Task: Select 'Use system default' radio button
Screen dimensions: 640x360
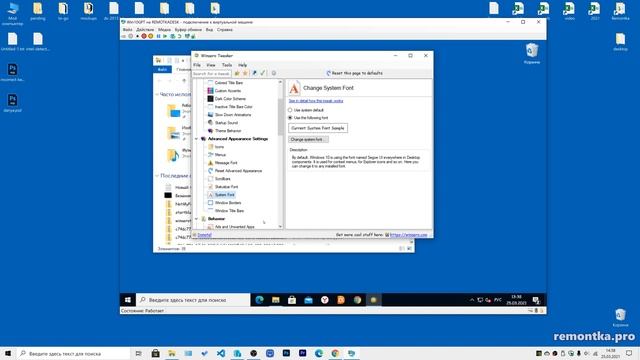Action: tap(306, 110)
